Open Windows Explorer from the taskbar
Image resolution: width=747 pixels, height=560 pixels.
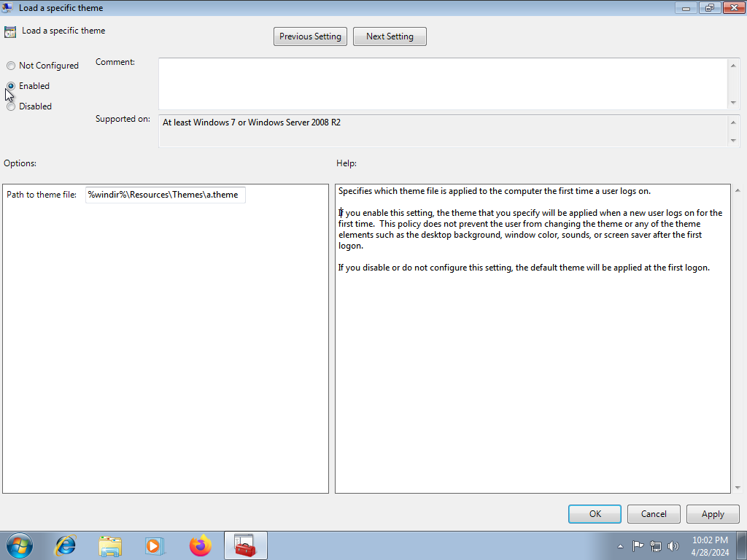(110, 545)
